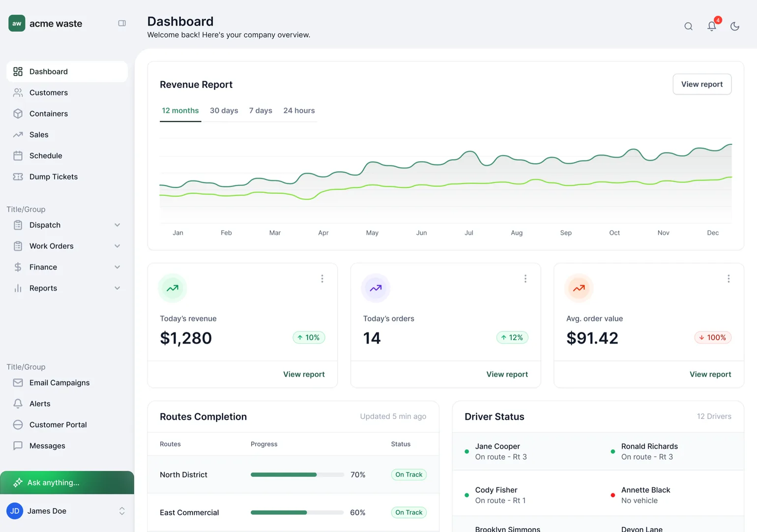The image size is (757, 532).
Task: Expand the Reports submenu chevron
Action: (x=117, y=288)
